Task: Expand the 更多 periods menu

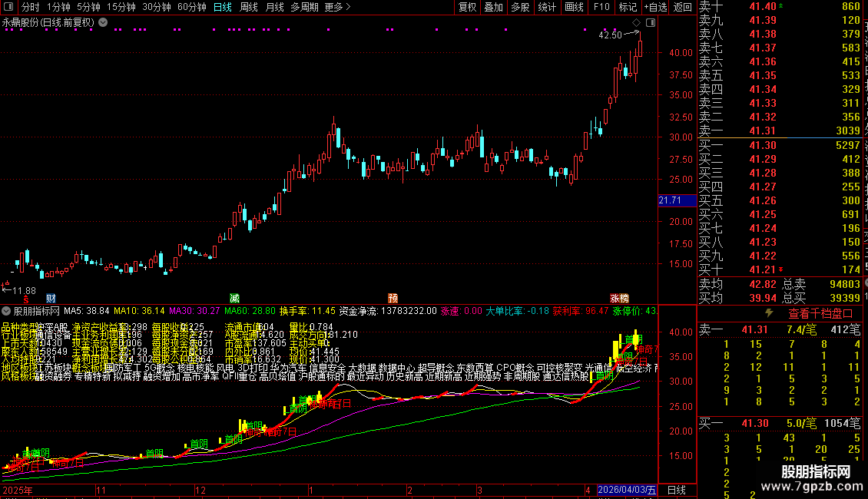Action: click(x=337, y=7)
